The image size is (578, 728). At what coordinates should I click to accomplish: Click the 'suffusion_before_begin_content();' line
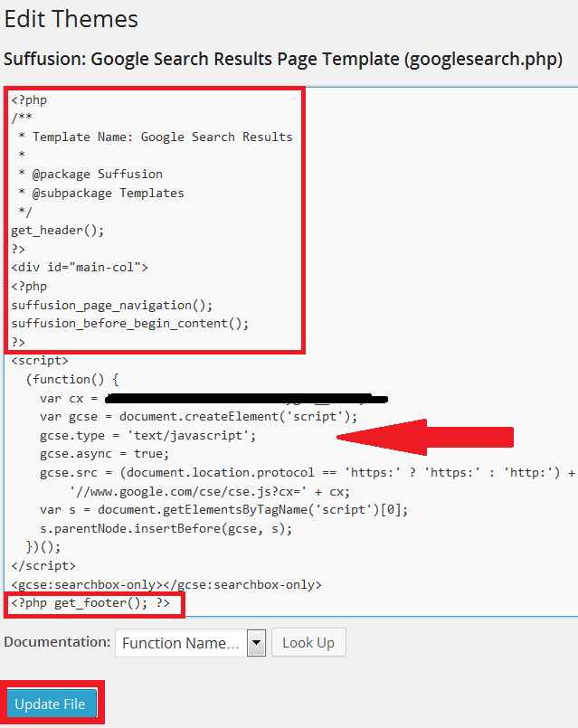coord(130,324)
